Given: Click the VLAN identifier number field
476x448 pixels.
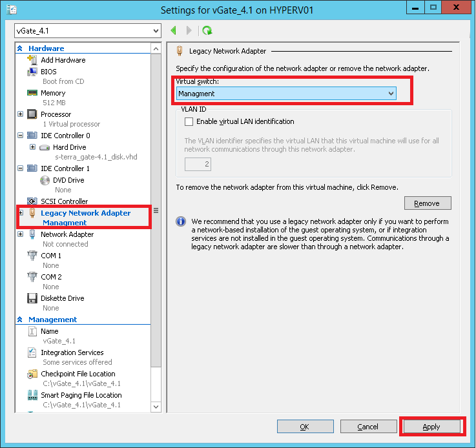Looking at the screenshot, I should coord(198,165).
